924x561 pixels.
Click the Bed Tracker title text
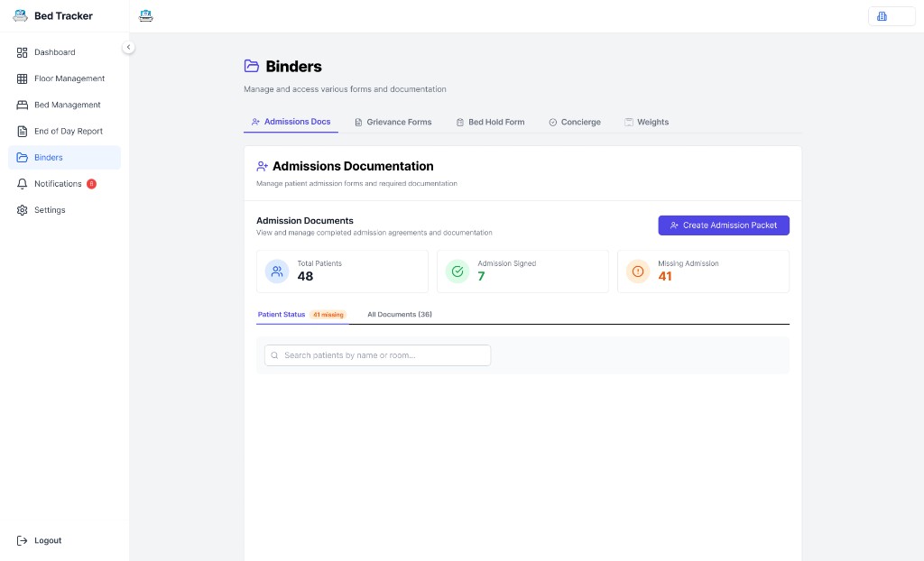coord(63,16)
